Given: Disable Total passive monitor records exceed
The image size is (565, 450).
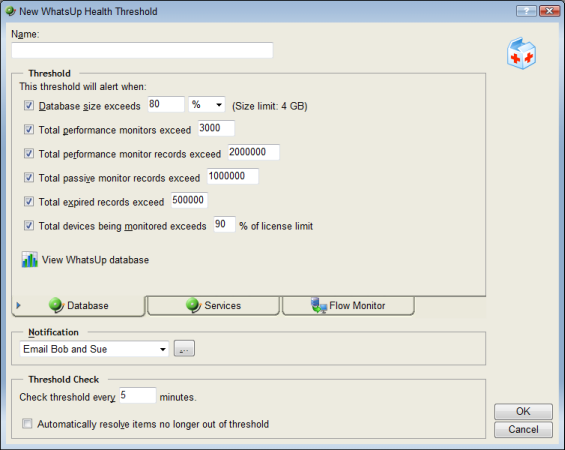Looking at the screenshot, I should tap(29, 178).
